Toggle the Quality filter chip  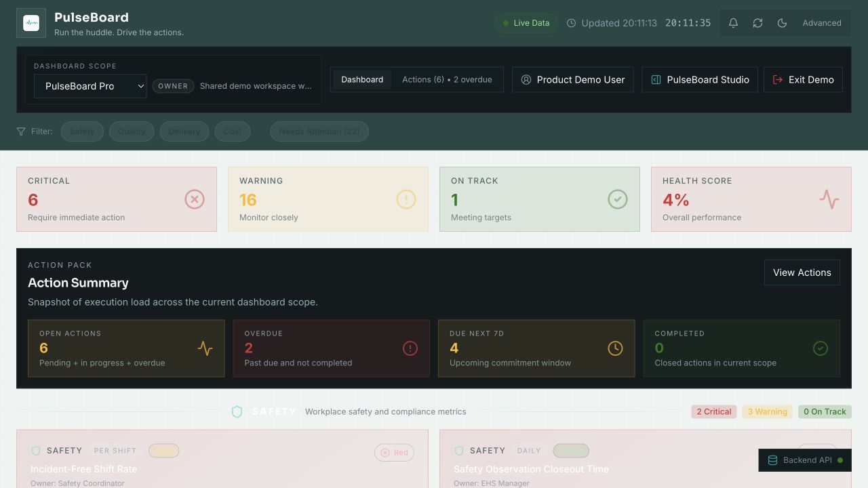(x=132, y=131)
